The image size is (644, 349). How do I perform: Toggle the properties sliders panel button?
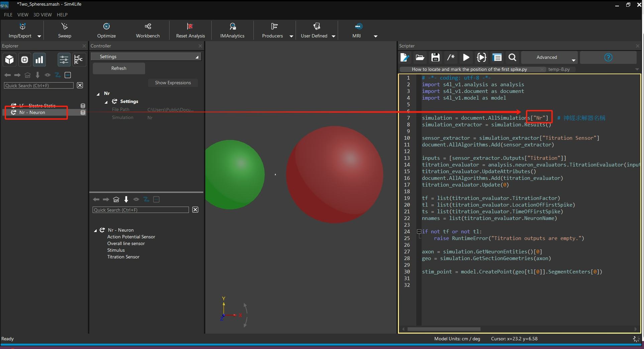click(64, 60)
